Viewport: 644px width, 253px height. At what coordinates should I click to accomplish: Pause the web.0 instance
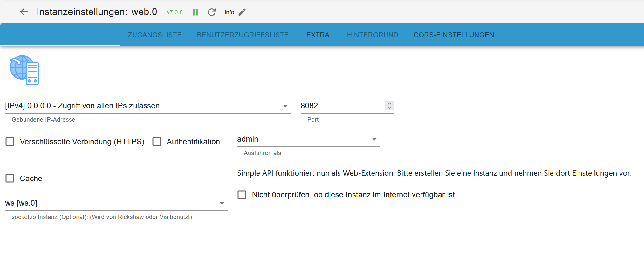[x=195, y=12]
